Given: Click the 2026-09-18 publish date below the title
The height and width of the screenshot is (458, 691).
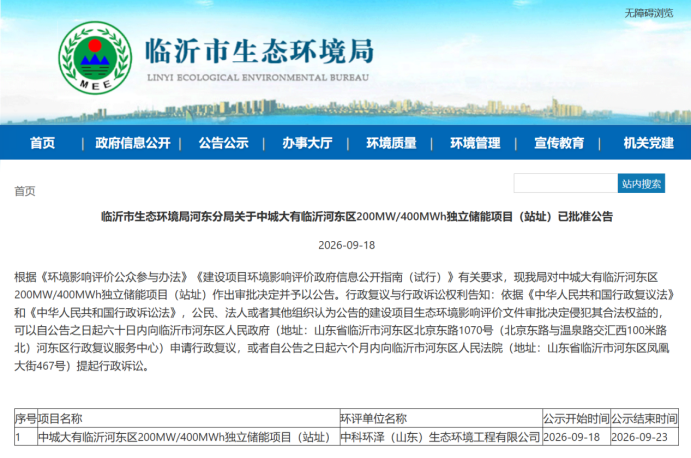Looking at the screenshot, I should (x=346, y=245).
